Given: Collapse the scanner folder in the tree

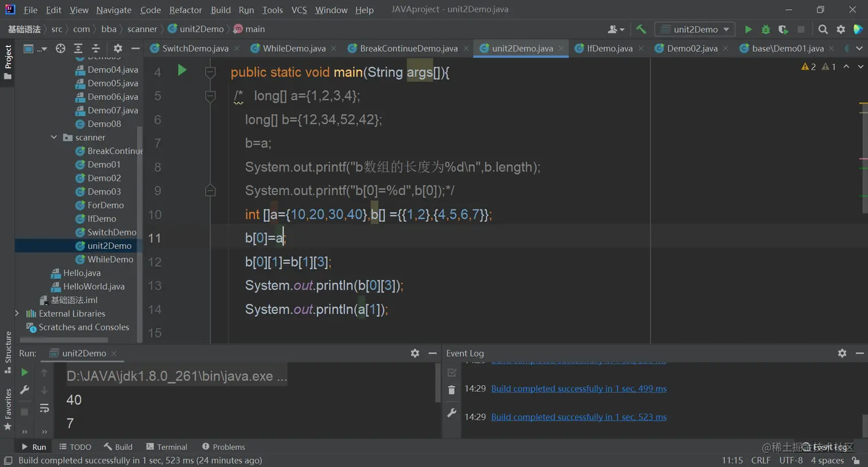Looking at the screenshot, I should coord(54,138).
